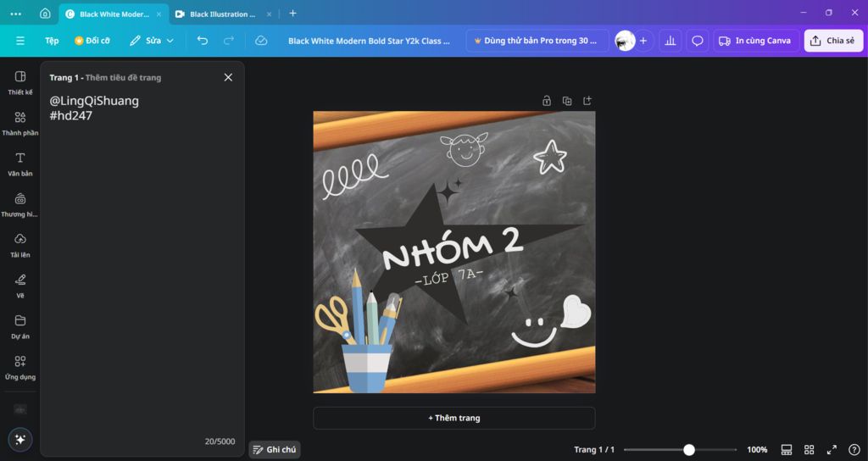Open the comments speech bubble
Viewport: 868px width, 461px height.
(x=698, y=41)
